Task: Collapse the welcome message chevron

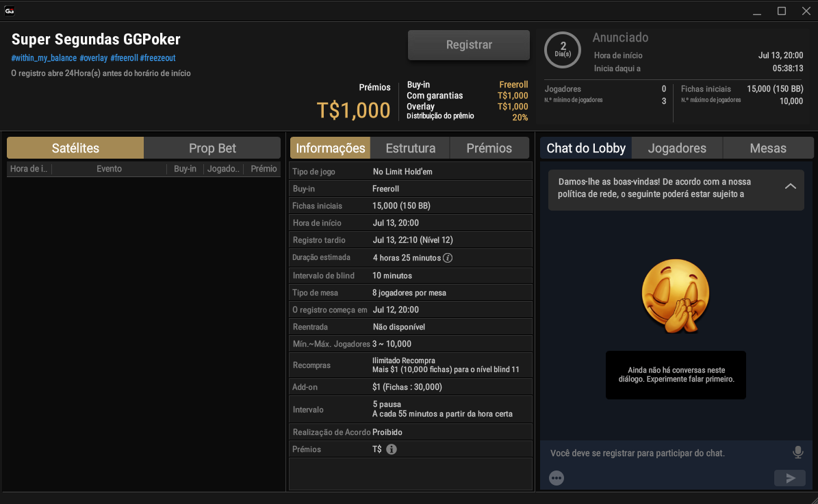Action: [x=791, y=186]
